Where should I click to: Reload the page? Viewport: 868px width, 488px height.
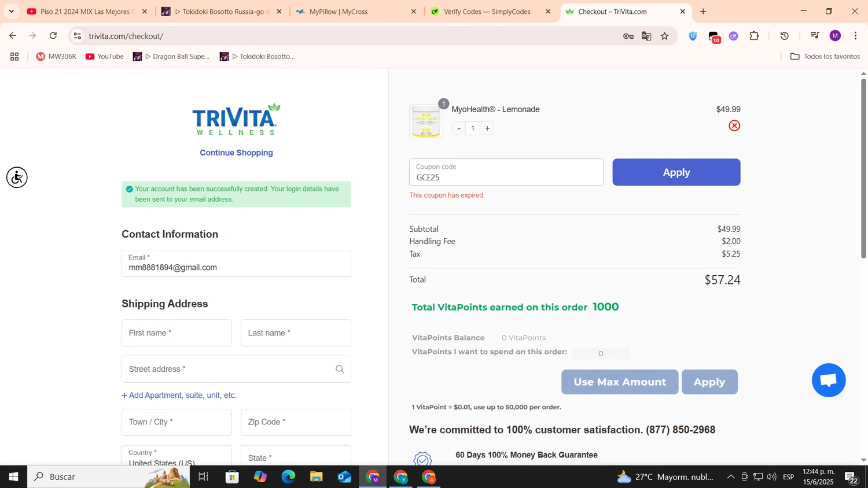click(x=53, y=36)
